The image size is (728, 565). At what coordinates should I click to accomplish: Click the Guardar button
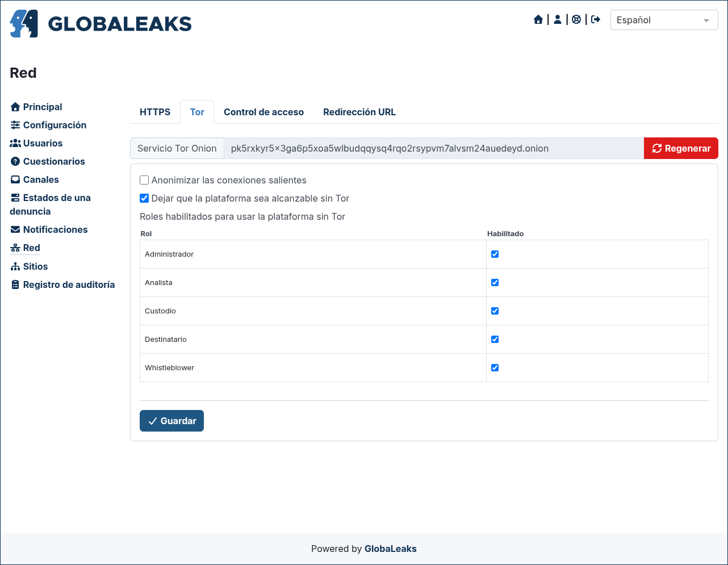171,421
